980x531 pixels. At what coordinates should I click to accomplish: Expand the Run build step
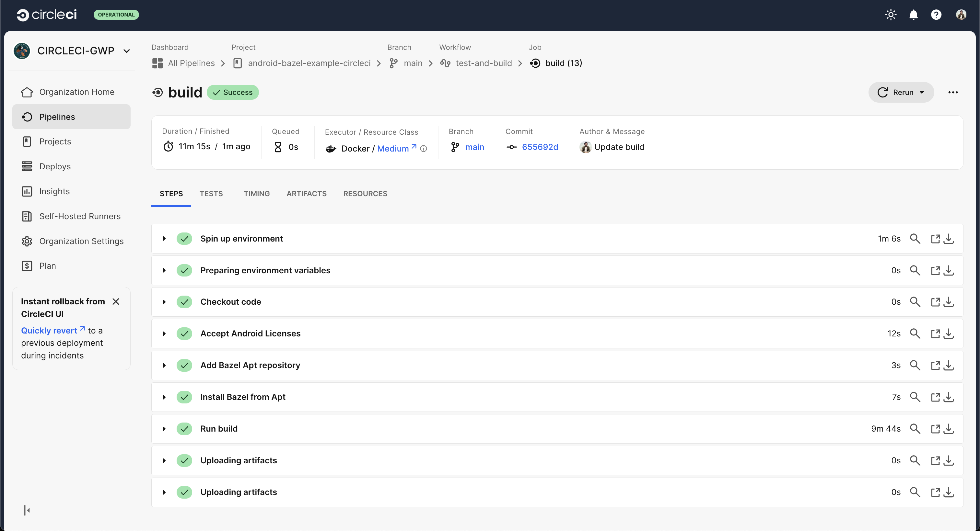point(164,429)
